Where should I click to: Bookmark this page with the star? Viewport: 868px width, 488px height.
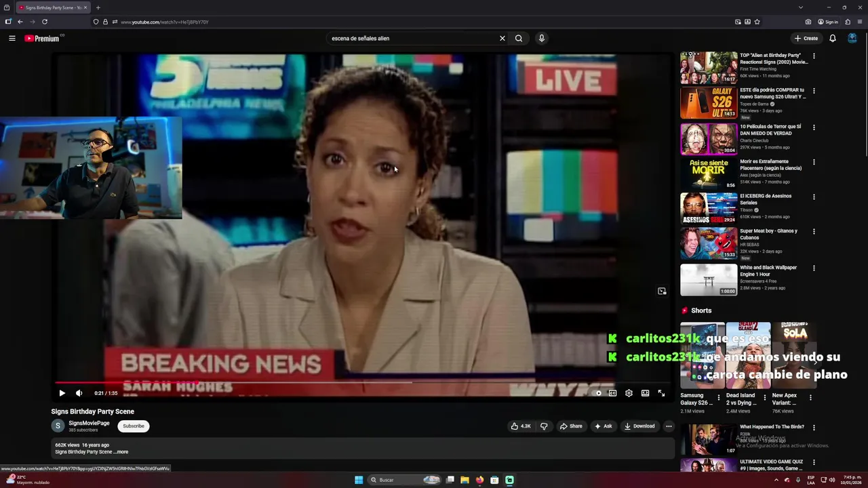pos(757,22)
